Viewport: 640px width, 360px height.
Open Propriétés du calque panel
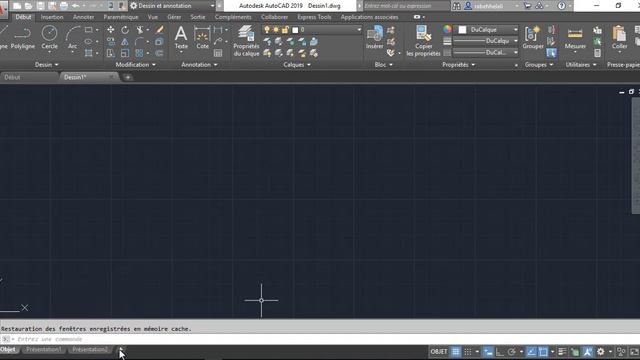point(246,41)
